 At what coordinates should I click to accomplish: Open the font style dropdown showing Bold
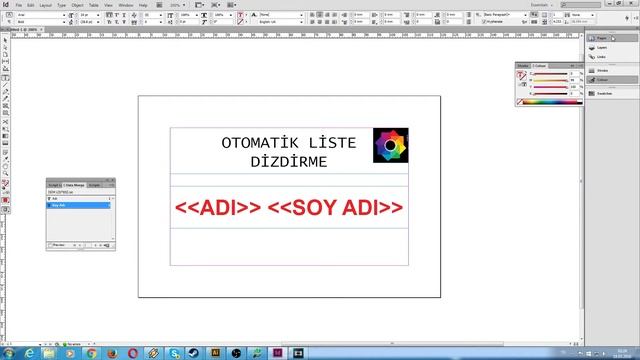coord(64,22)
